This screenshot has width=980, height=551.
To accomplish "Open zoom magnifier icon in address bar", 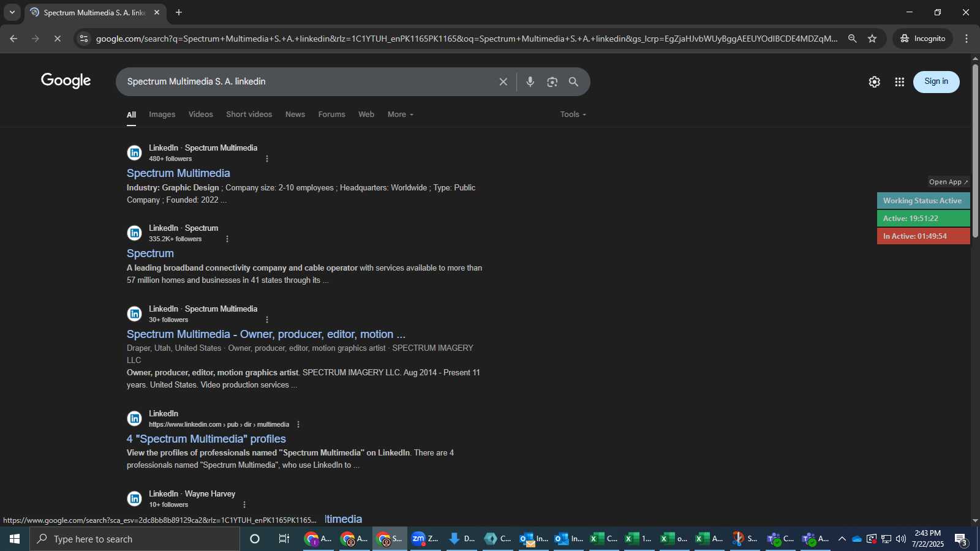I will pos(852,39).
